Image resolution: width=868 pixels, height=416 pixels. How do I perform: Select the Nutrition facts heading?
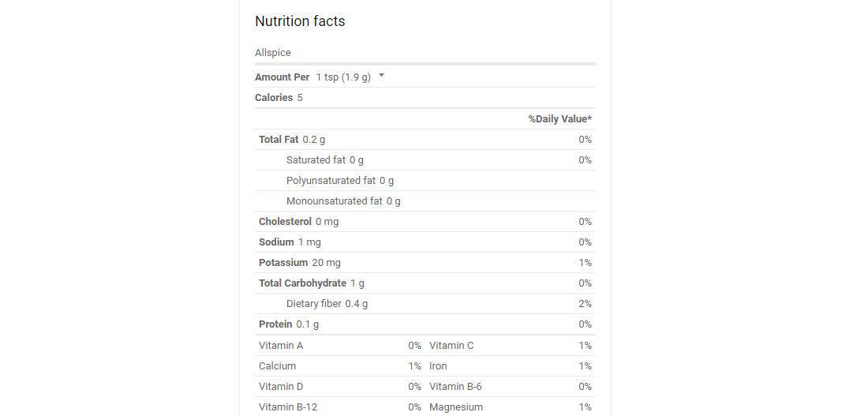coord(300,21)
